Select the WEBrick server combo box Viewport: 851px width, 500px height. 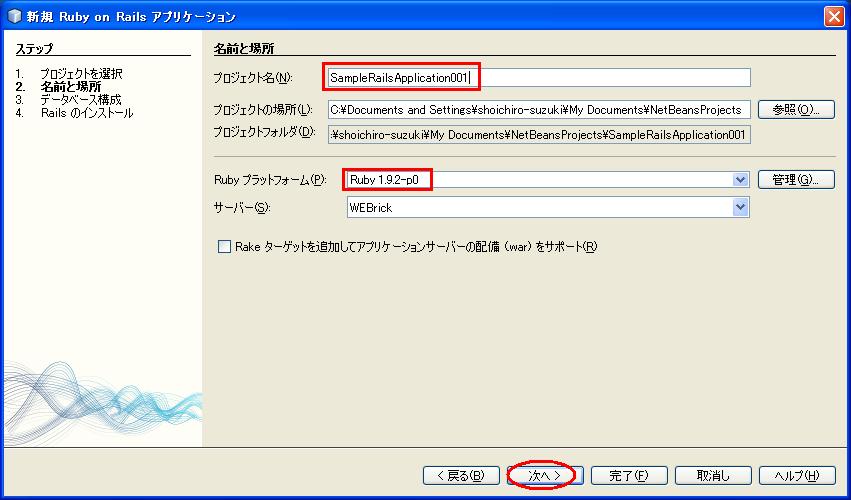(x=548, y=207)
